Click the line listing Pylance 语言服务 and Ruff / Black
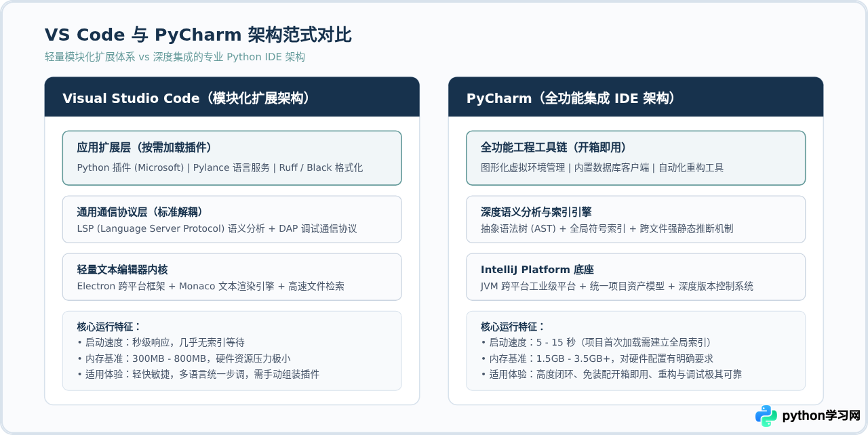This screenshot has height=435, width=868. [220, 167]
